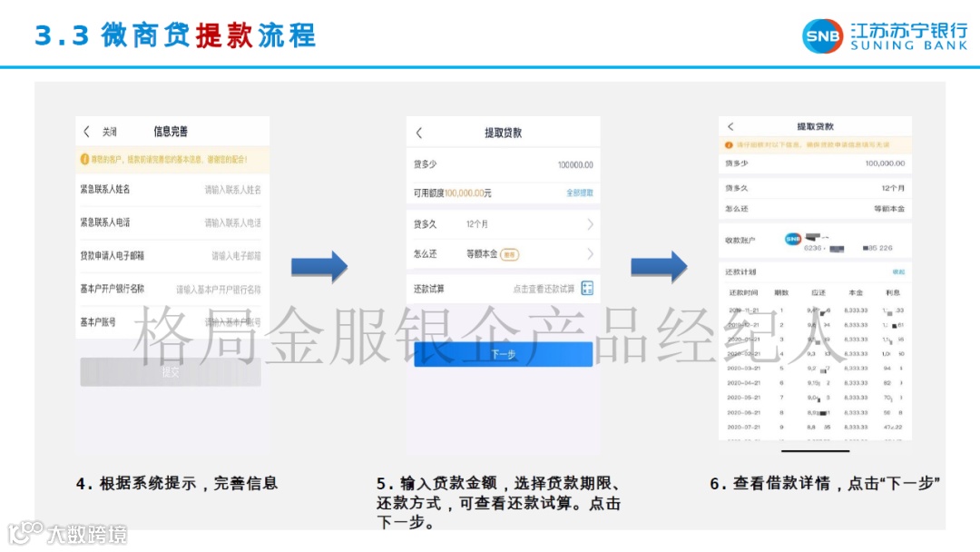Image resolution: width=980 pixels, height=552 pixels.
Task: Tap the 全部提取 link
Action: click(579, 192)
